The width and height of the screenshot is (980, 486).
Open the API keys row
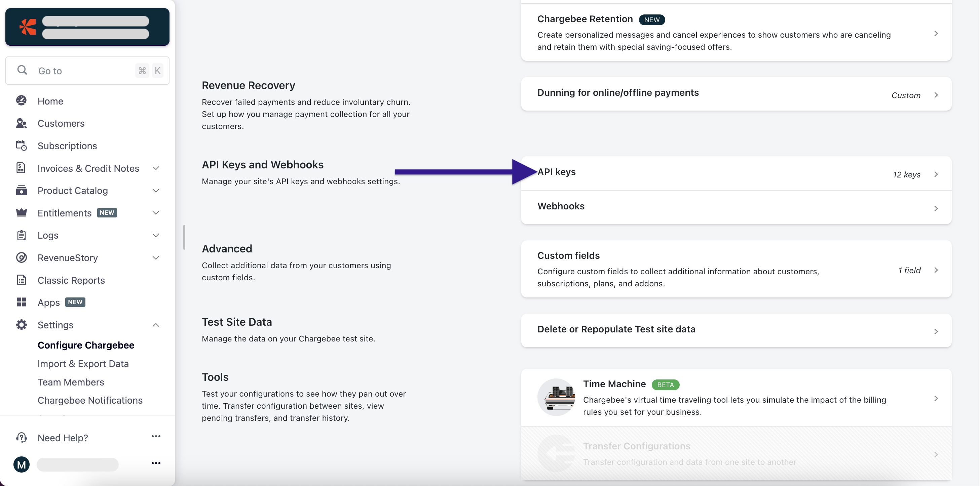coord(736,173)
